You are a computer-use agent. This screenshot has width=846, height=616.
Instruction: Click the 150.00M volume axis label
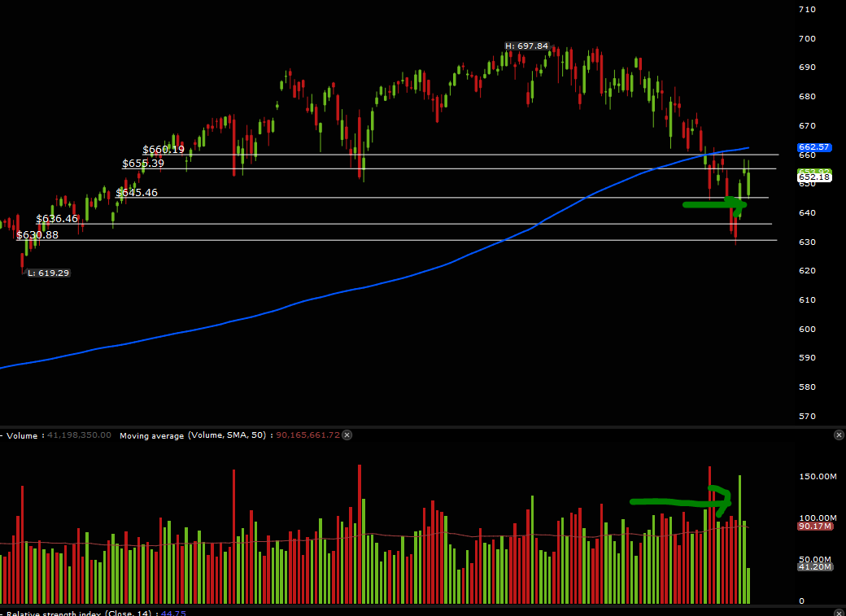point(818,477)
